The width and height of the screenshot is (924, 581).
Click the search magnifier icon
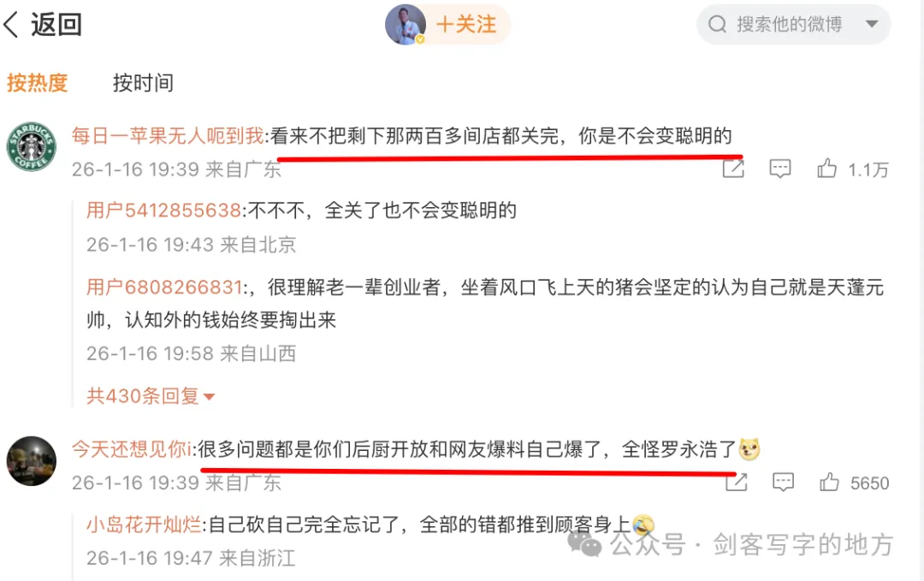[717, 24]
